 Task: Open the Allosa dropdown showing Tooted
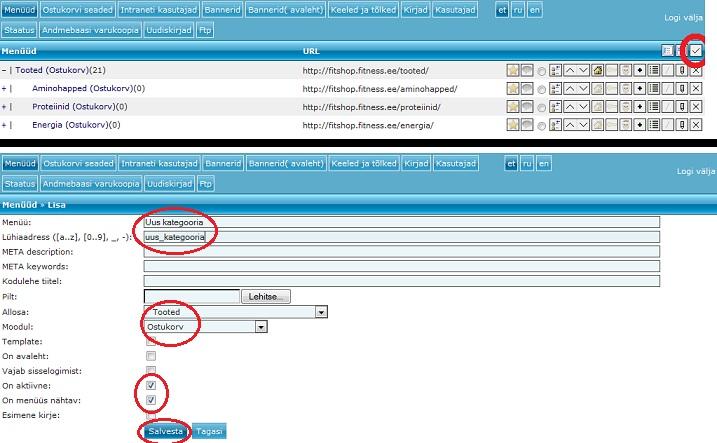[x=236, y=312]
